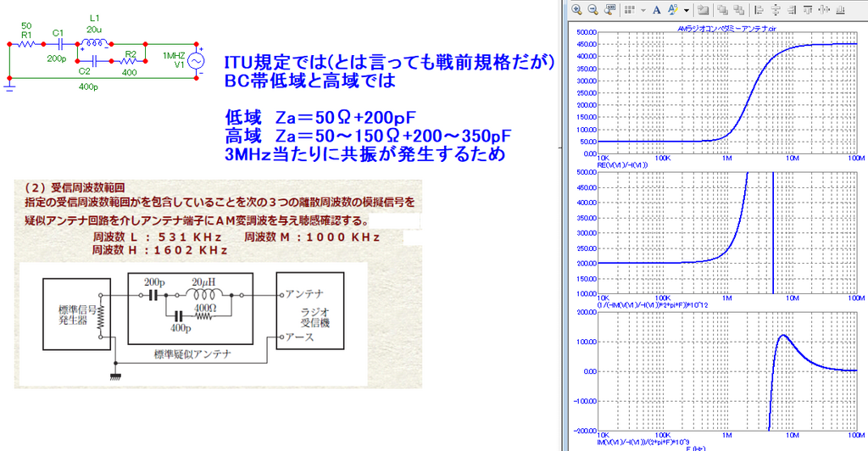Select capacitor C2 400p in schematic
Screen dimensions: 868x451
pyautogui.click(x=94, y=61)
